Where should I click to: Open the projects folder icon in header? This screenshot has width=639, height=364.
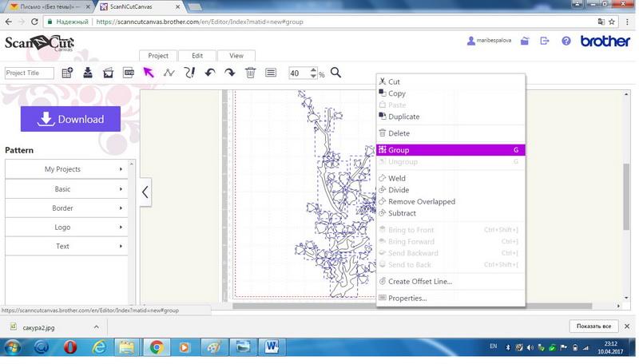click(x=525, y=42)
